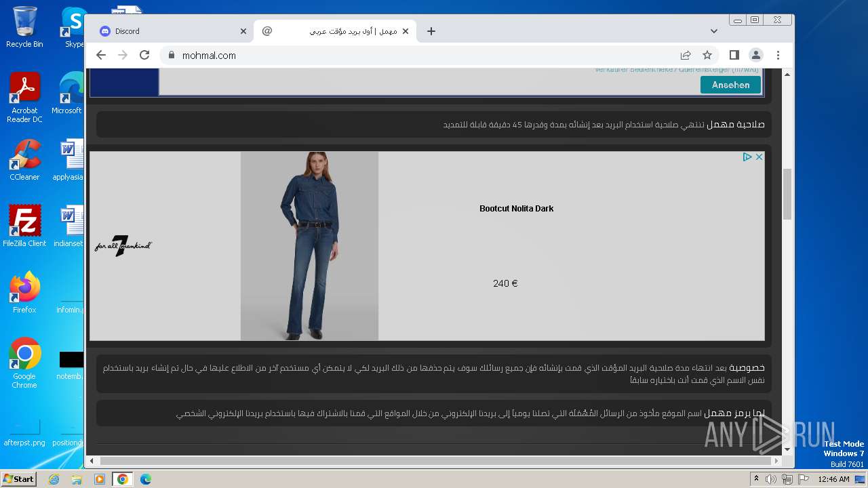Bookmark the page with the star icon

coord(707,55)
